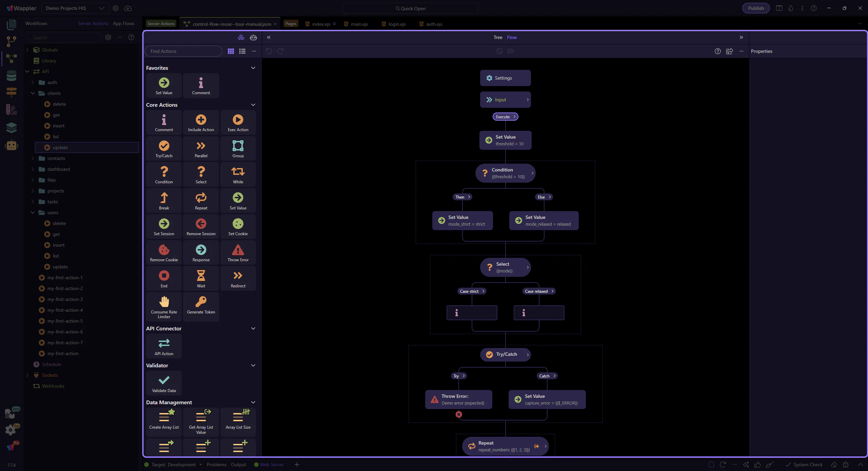Click the Find Actions search field
This screenshot has height=471, width=868.
183,51
